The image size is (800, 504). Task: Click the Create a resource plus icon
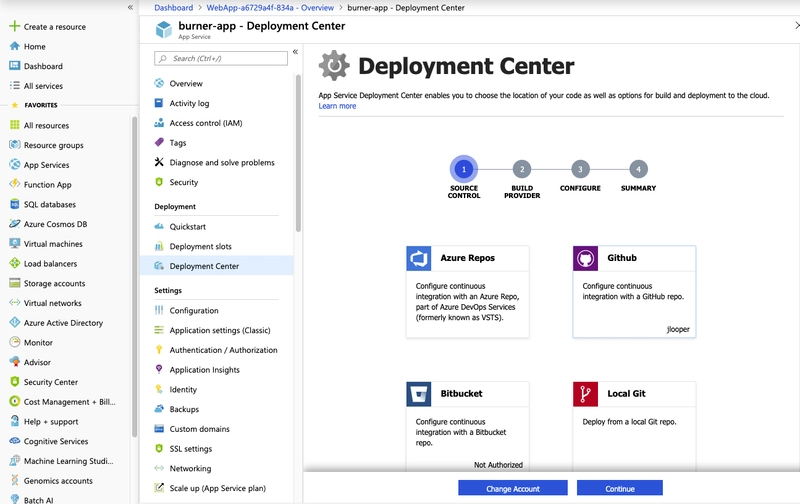click(15, 26)
